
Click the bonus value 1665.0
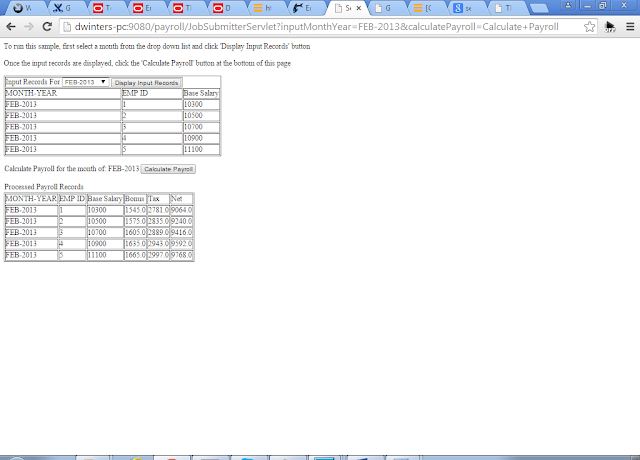pyautogui.click(x=135, y=255)
